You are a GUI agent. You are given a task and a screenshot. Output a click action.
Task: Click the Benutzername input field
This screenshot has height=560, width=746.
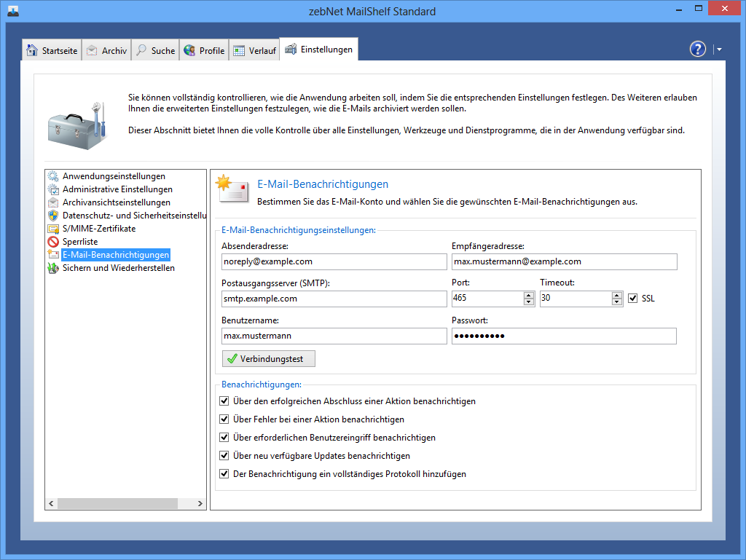coord(334,336)
